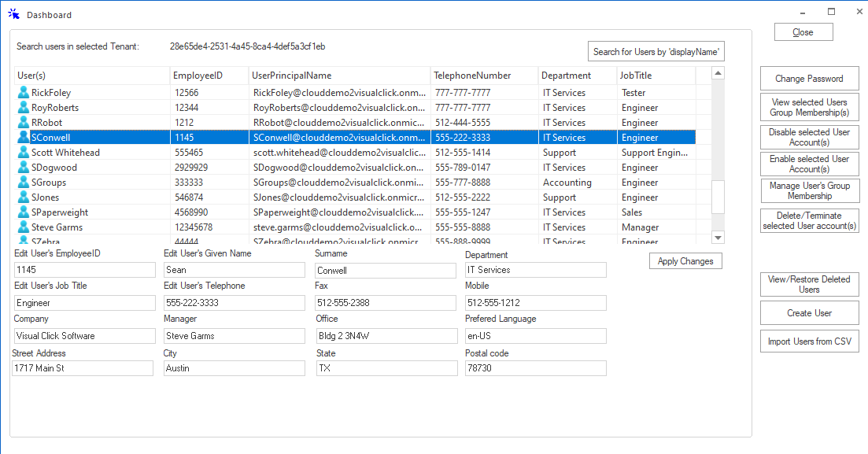The image size is (868, 454).
Task: Manage the user's group membership
Action: tap(809, 190)
